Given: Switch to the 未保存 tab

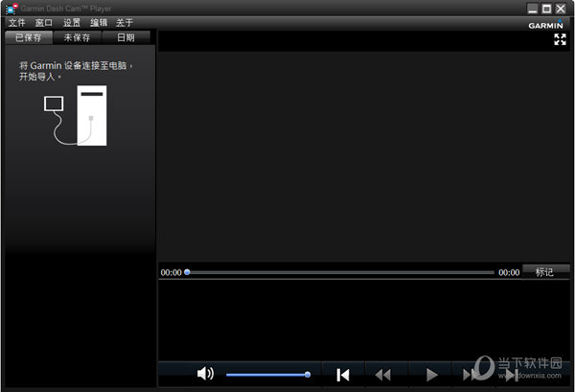Looking at the screenshot, I should tap(77, 37).
